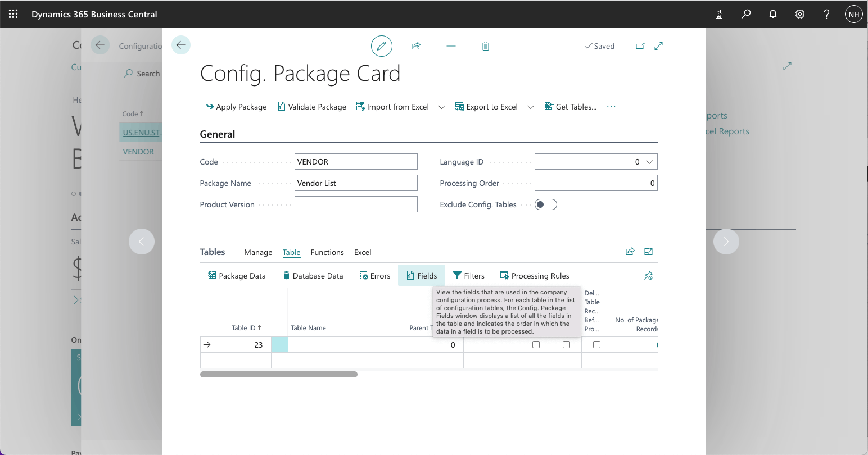Click Table Name cell for table 23
This screenshot has height=455, width=868.
point(347,345)
